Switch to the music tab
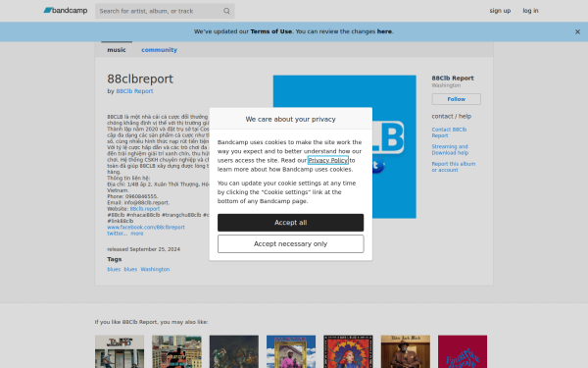Viewport: 588px width, 368px height. click(x=117, y=50)
